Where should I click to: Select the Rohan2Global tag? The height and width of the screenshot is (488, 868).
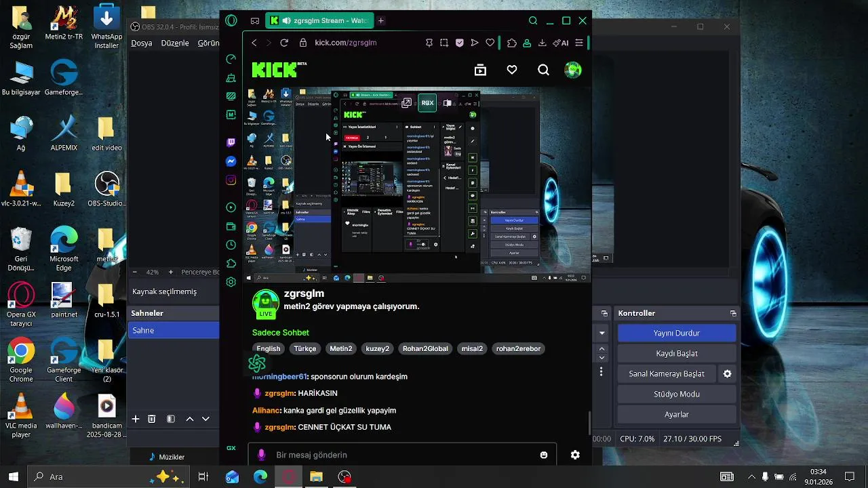pos(425,348)
